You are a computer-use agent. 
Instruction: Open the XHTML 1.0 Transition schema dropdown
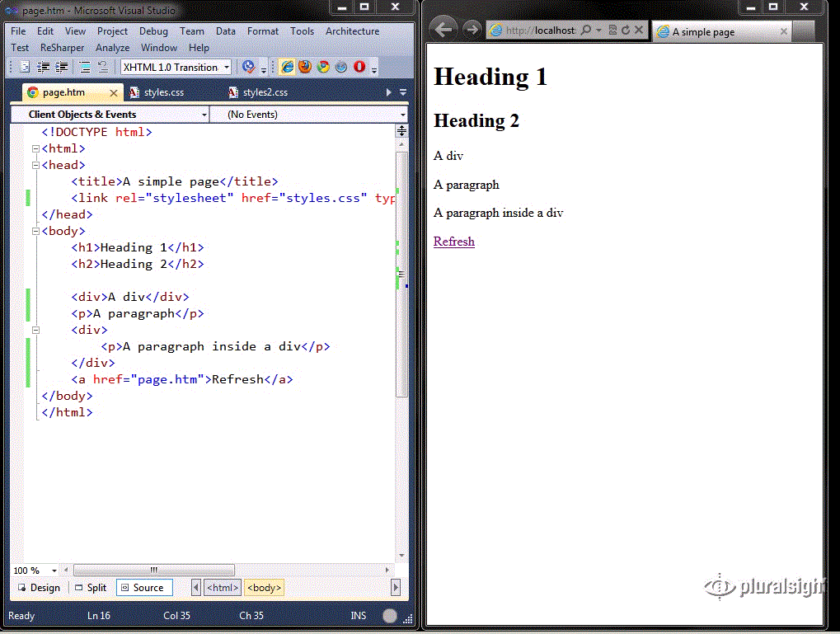(x=227, y=67)
